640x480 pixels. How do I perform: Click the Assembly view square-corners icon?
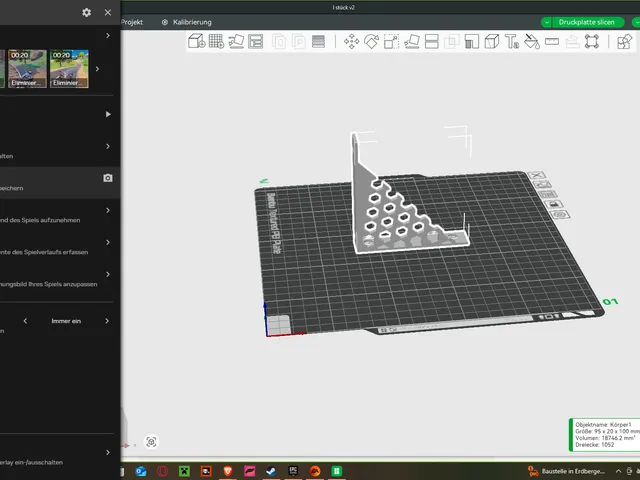pos(592,42)
